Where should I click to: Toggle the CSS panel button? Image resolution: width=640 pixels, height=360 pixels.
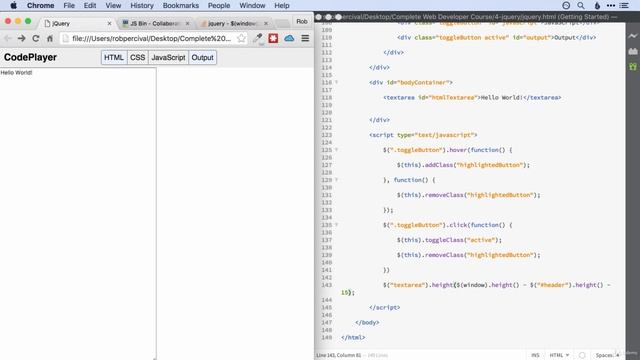tap(138, 58)
